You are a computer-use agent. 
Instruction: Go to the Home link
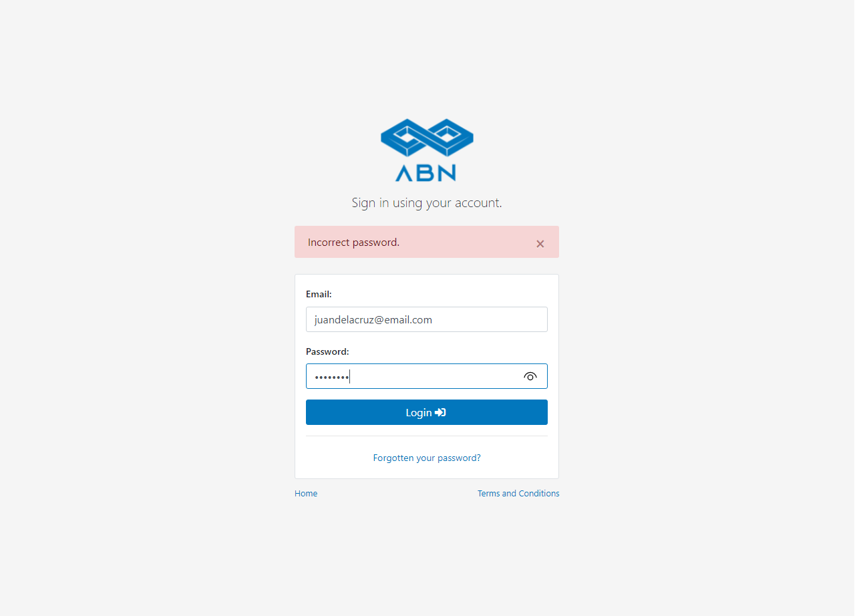click(x=306, y=494)
